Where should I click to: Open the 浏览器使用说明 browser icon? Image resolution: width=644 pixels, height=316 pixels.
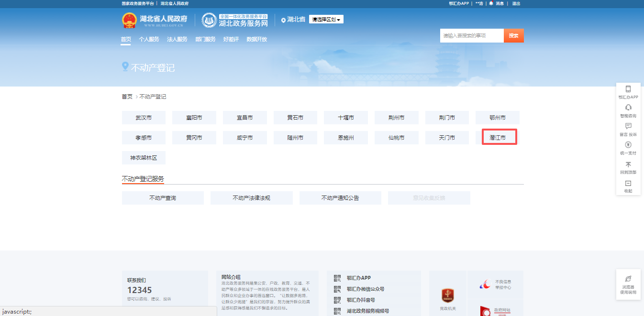[x=628, y=278]
